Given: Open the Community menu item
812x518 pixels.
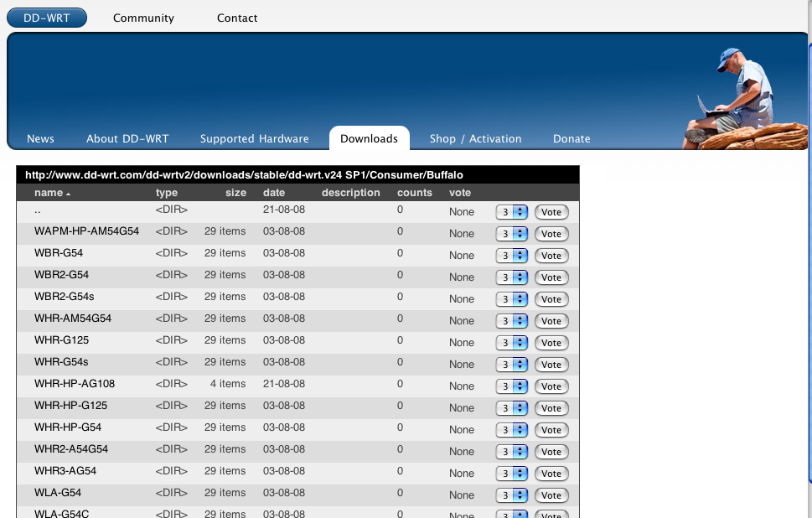Looking at the screenshot, I should click(143, 18).
